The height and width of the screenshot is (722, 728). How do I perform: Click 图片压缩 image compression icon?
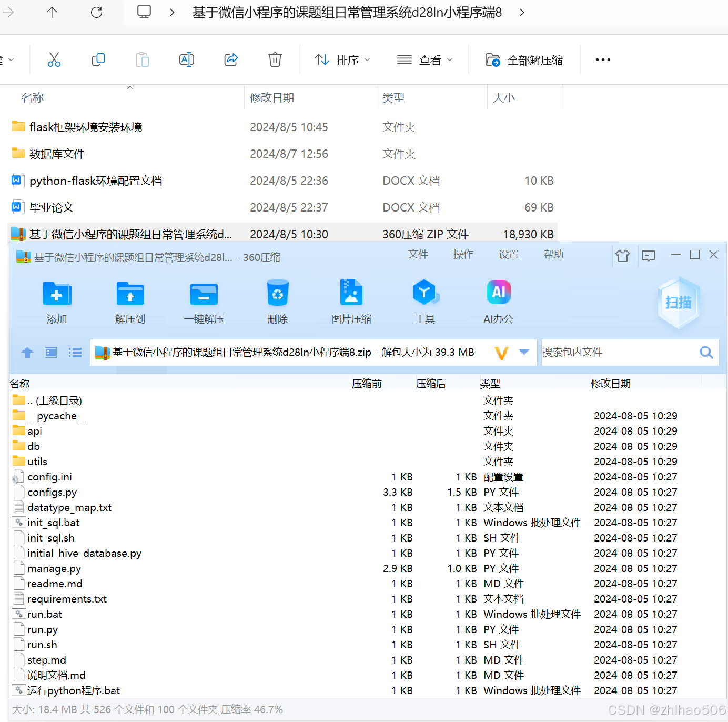click(x=351, y=302)
